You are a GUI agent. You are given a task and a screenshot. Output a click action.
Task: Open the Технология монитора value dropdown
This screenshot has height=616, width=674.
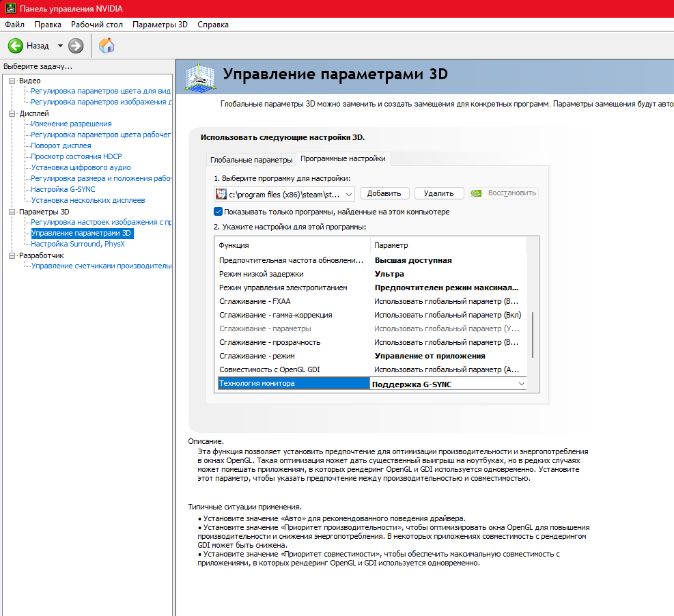point(522,384)
